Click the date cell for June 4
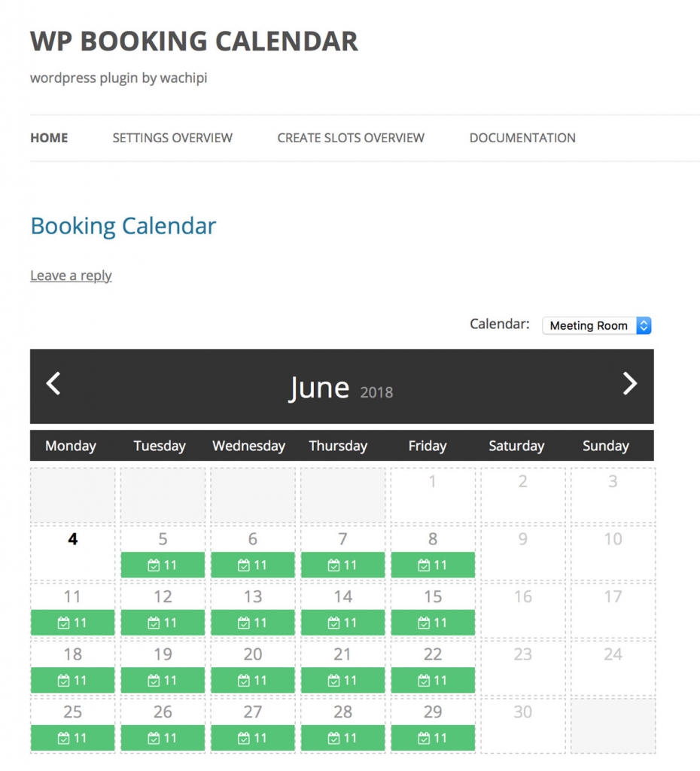 (72, 539)
